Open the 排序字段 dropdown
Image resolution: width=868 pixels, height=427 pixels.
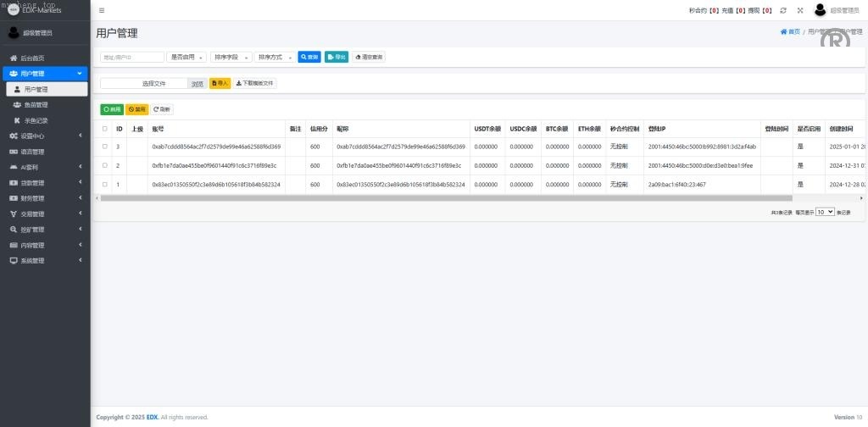tap(231, 57)
